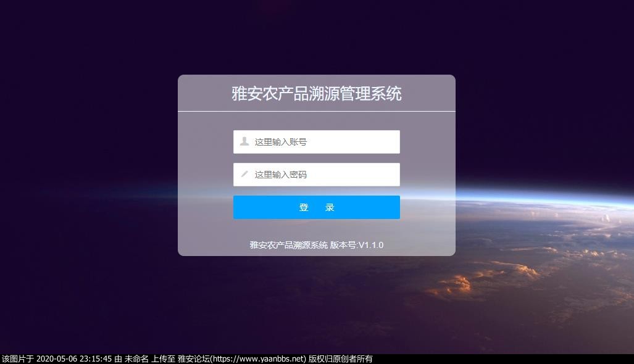Focus the 这里输入账号 account input field
This screenshot has height=364, width=634.
[317, 142]
